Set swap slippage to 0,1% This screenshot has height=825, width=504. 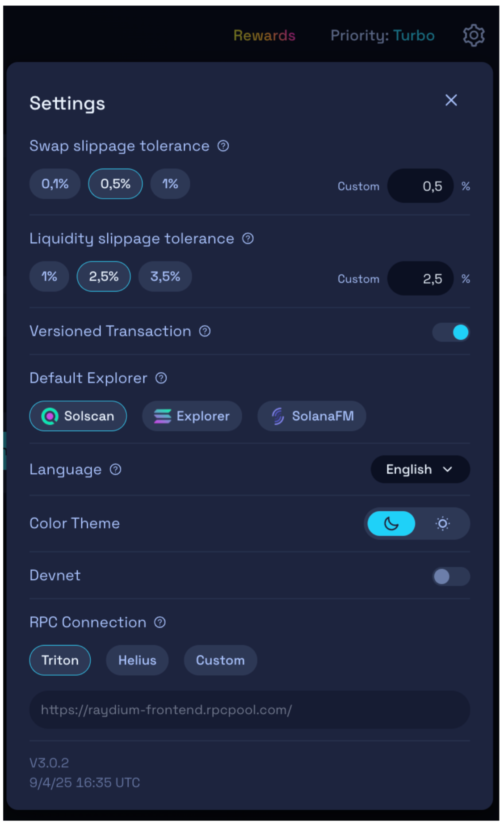coord(55,184)
